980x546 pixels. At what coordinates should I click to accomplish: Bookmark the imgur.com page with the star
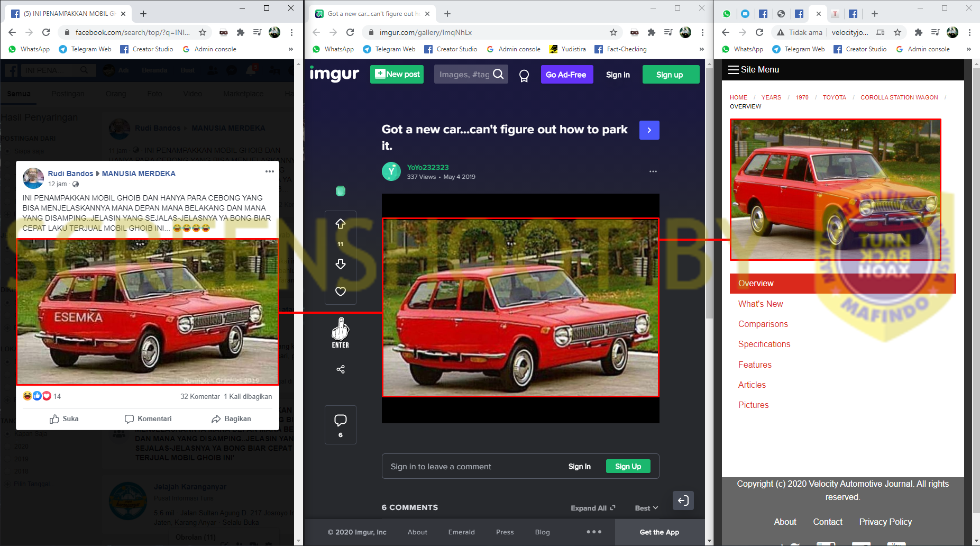click(x=613, y=32)
